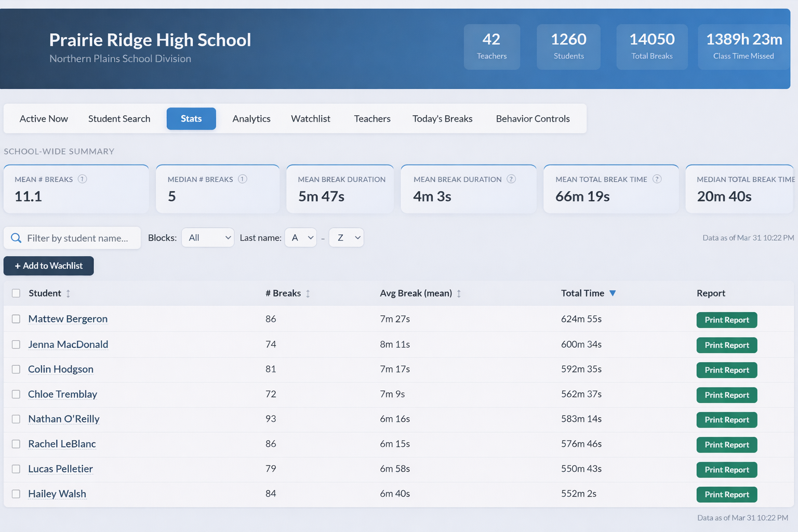798x532 pixels.
Task: Open the Blocks dropdown
Action: (207, 237)
